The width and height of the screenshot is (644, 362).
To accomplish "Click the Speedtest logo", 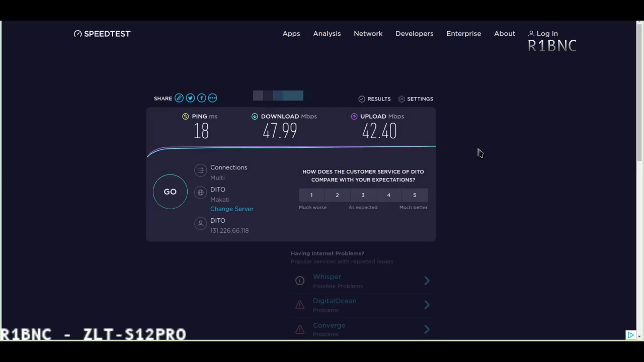I will pos(102,34).
